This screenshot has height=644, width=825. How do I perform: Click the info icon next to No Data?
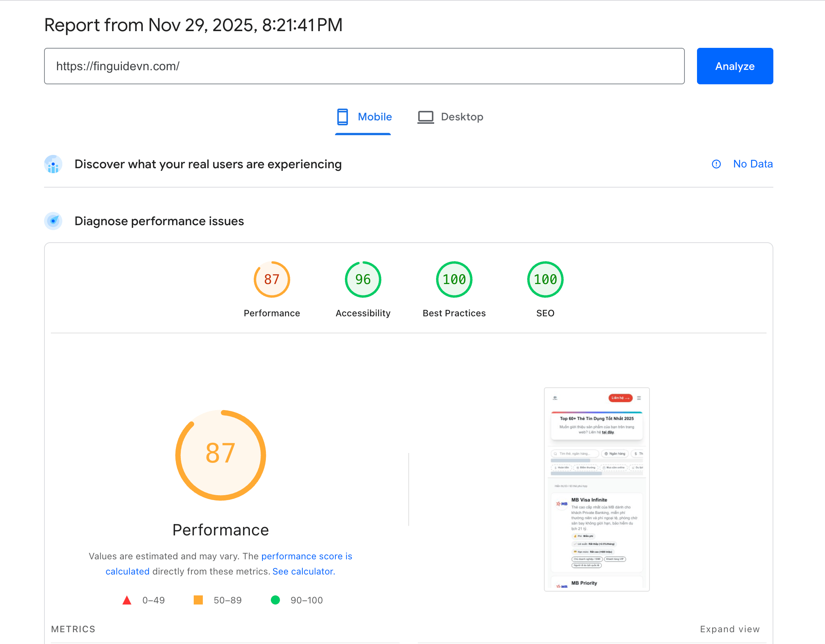click(716, 164)
